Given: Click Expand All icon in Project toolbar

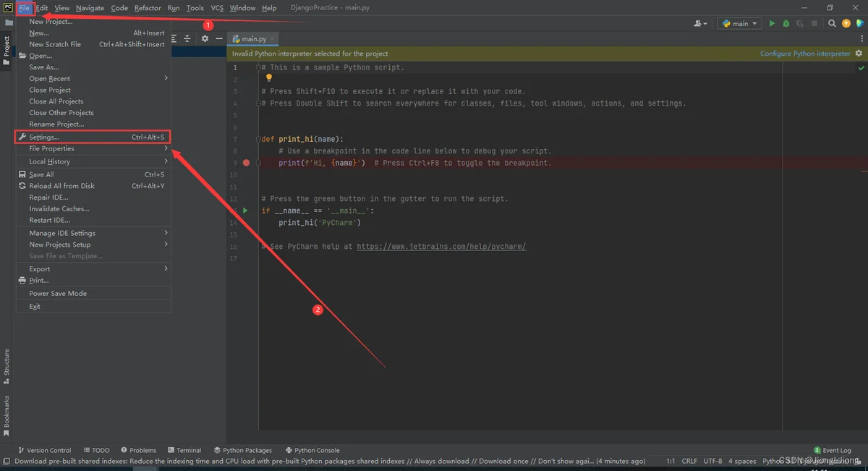Looking at the screenshot, I should pos(174,38).
